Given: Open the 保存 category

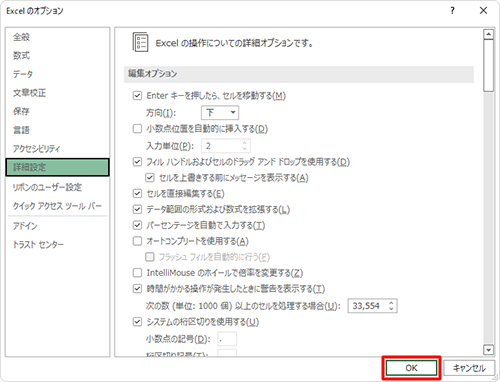Looking at the screenshot, I should [21, 111].
